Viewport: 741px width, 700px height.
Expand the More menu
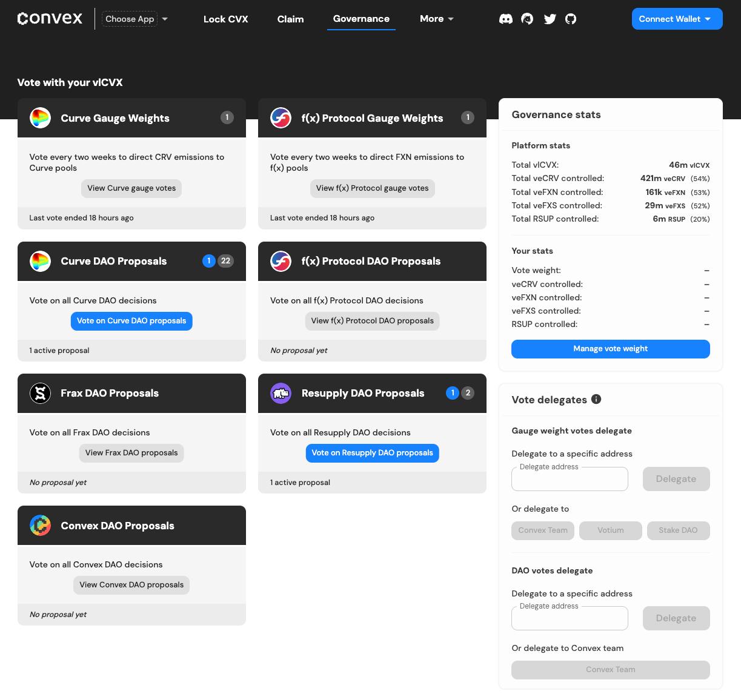[x=436, y=19]
